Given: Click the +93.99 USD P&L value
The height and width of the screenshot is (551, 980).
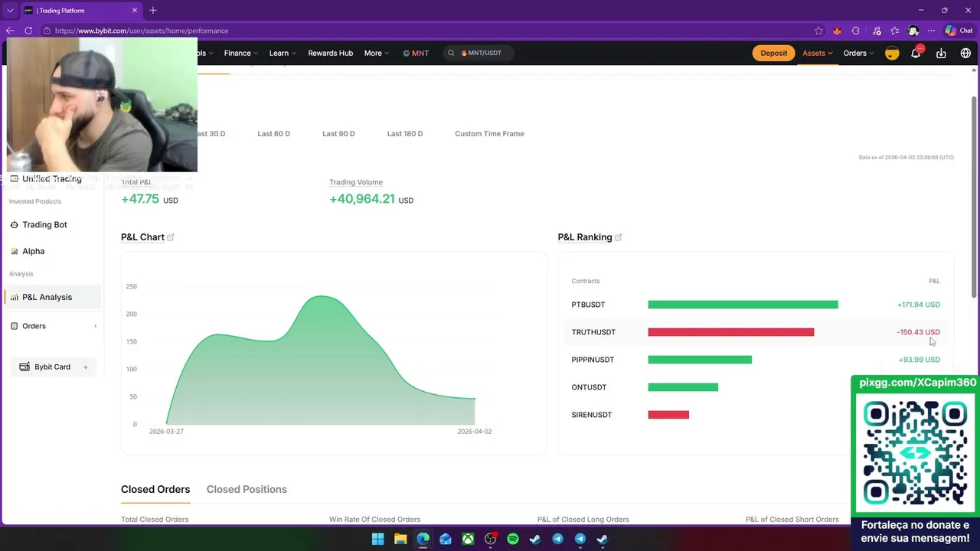Looking at the screenshot, I should pos(920,360).
